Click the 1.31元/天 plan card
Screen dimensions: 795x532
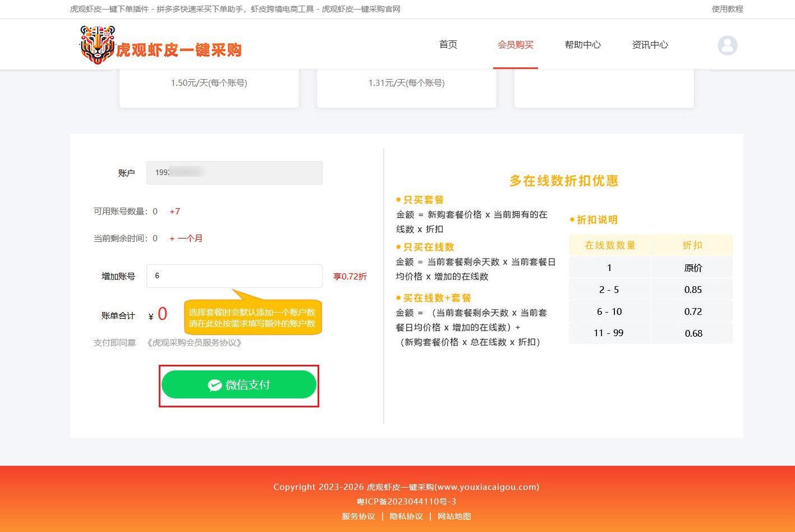pos(407,88)
